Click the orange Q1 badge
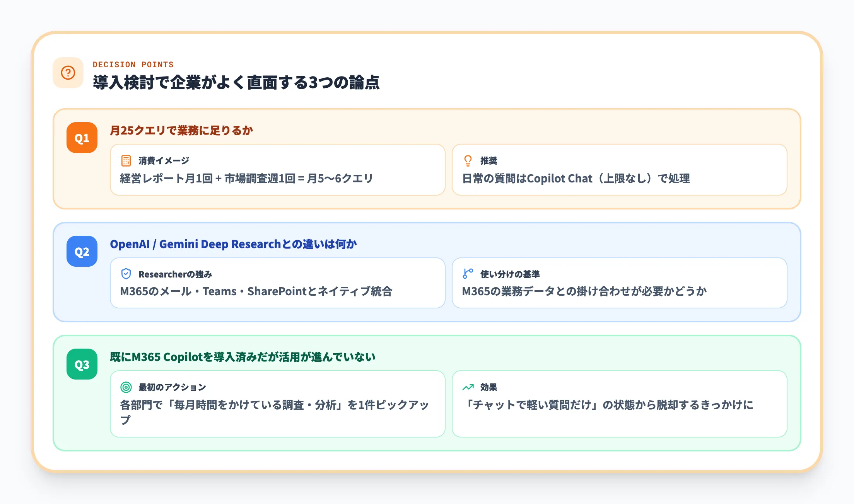This screenshot has height=504, width=854. pos(82,138)
